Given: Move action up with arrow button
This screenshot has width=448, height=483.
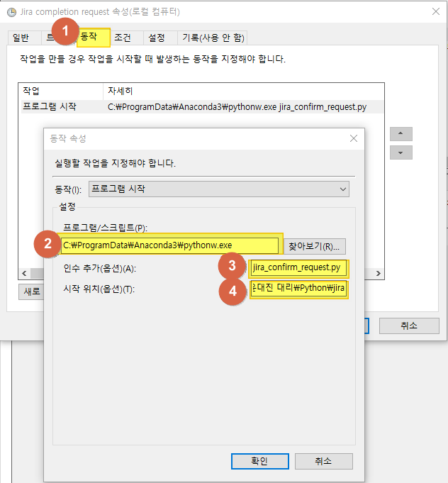Looking at the screenshot, I should (401, 133).
